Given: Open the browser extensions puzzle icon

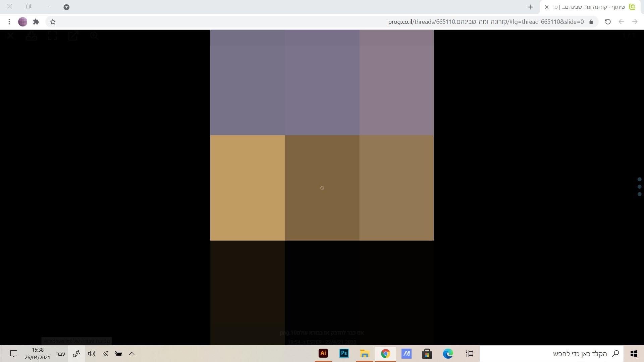Looking at the screenshot, I should (36, 22).
